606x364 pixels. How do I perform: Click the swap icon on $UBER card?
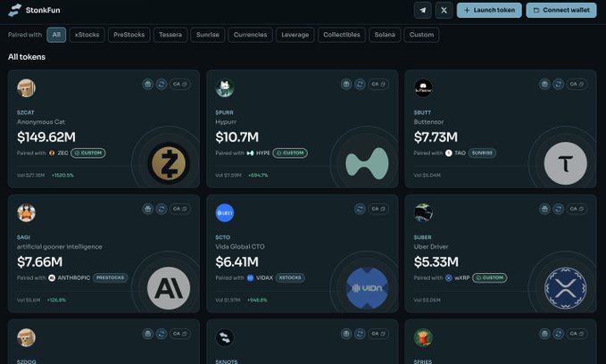tap(559, 209)
